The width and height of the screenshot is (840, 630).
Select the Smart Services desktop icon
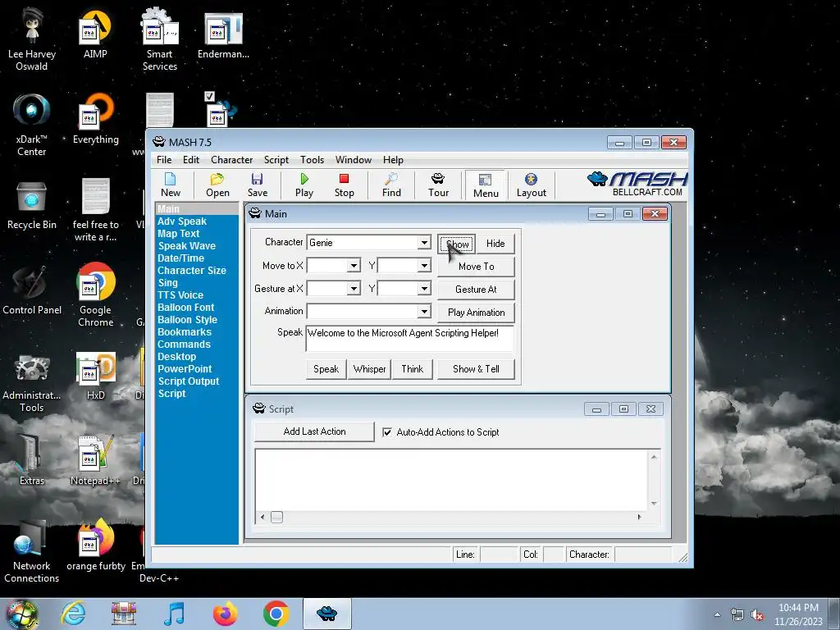point(160,39)
